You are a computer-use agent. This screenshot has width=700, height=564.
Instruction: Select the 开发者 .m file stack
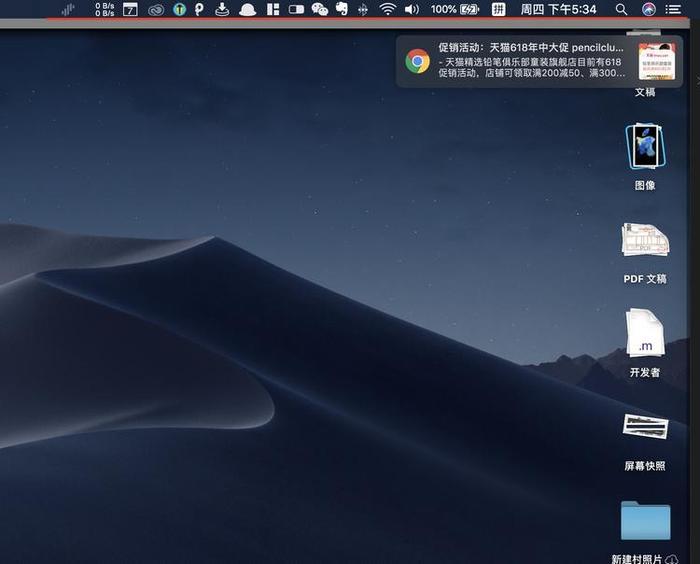click(645, 343)
